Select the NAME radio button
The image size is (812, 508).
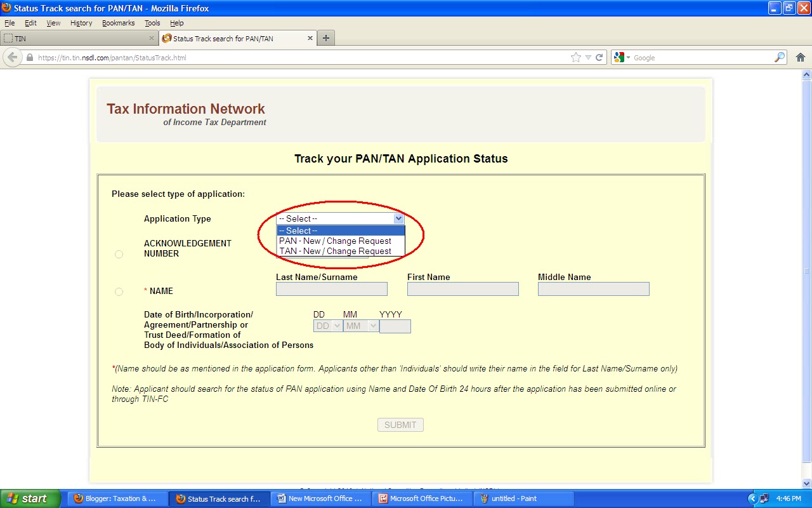119,291
